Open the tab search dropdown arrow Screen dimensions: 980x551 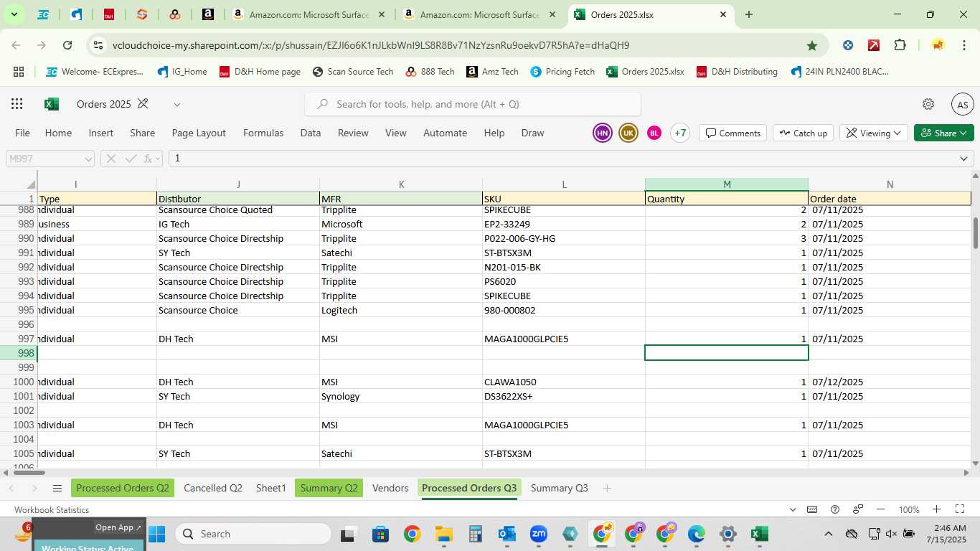tap(14, 14)
